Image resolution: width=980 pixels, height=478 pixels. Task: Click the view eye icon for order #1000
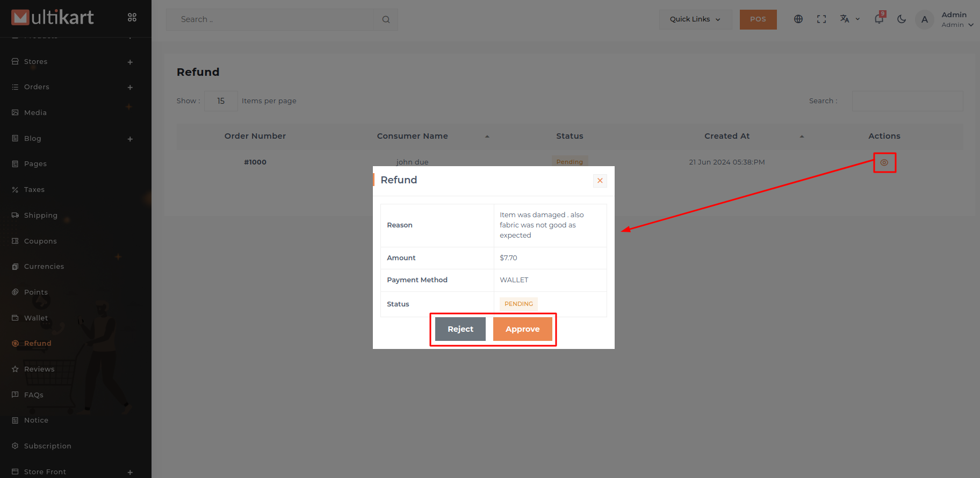884,162
